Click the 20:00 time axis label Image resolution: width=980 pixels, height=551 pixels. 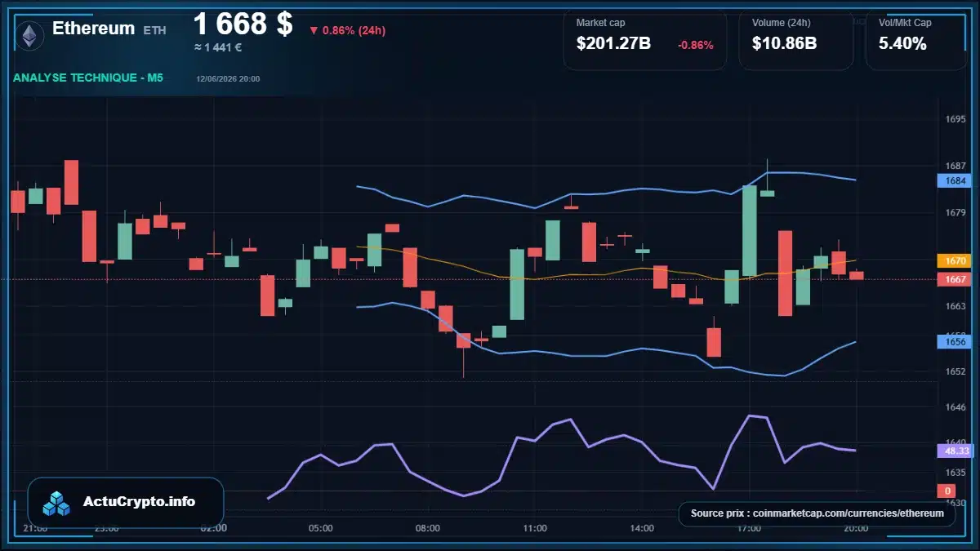click(x=856, y=528)
